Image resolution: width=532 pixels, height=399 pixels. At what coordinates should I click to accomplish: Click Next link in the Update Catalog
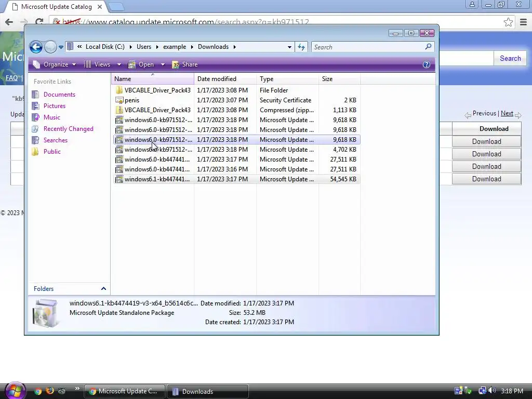click(x=507, y=113)
